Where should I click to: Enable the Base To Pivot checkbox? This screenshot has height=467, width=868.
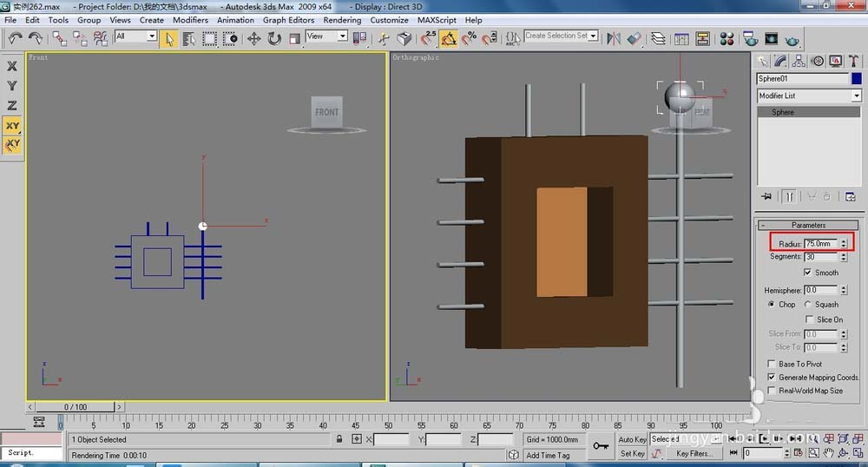(x=772, y=364)
